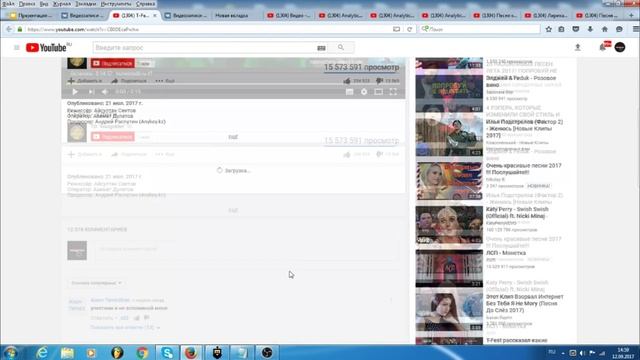
Task: Switch to the Презентация tab
Action: point(31,16)
